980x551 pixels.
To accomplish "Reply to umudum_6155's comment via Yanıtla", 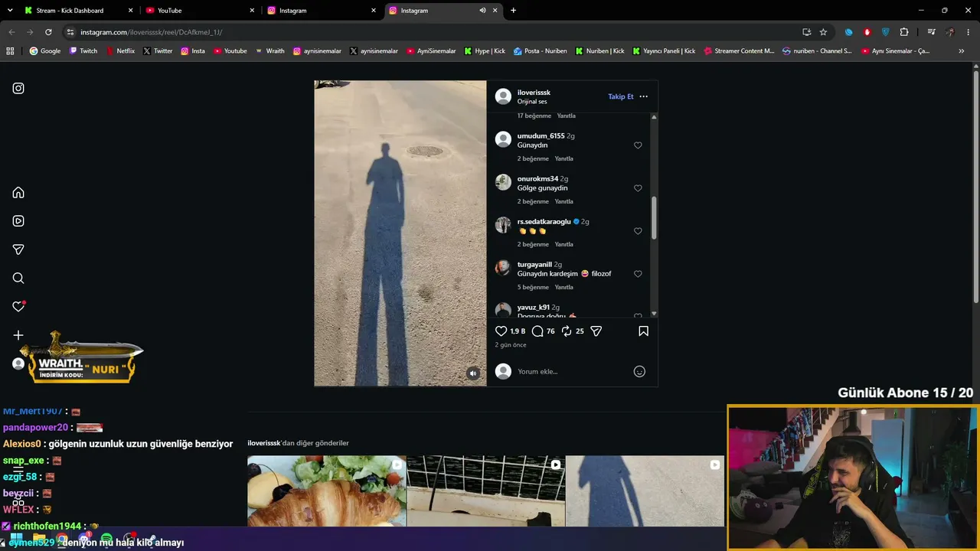I will [563, 158].
